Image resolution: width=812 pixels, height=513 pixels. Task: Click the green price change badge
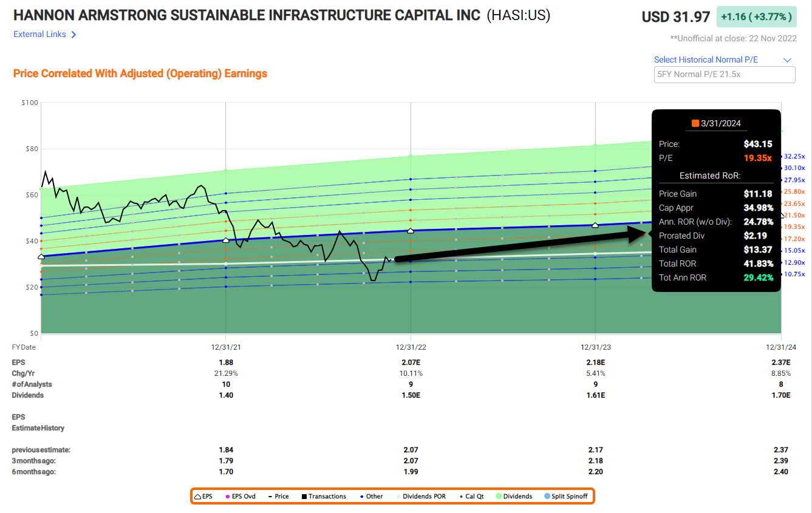[x=757, y=17]
